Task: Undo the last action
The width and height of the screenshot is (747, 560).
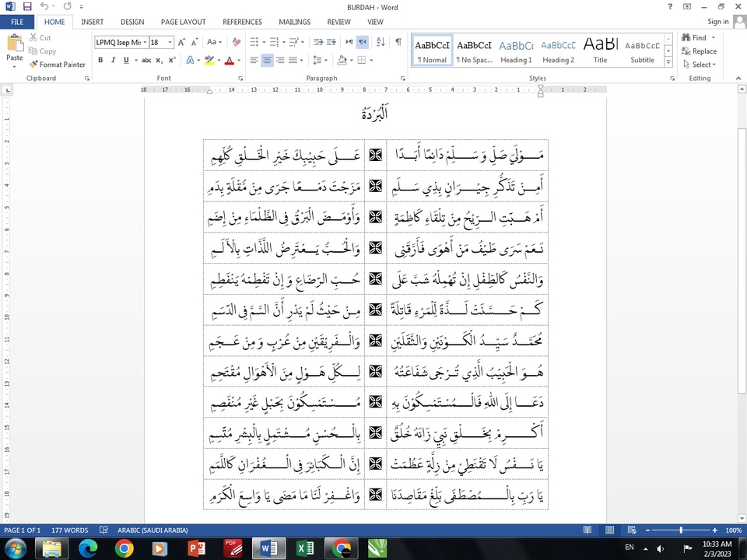Action: (x=44, y=7)
